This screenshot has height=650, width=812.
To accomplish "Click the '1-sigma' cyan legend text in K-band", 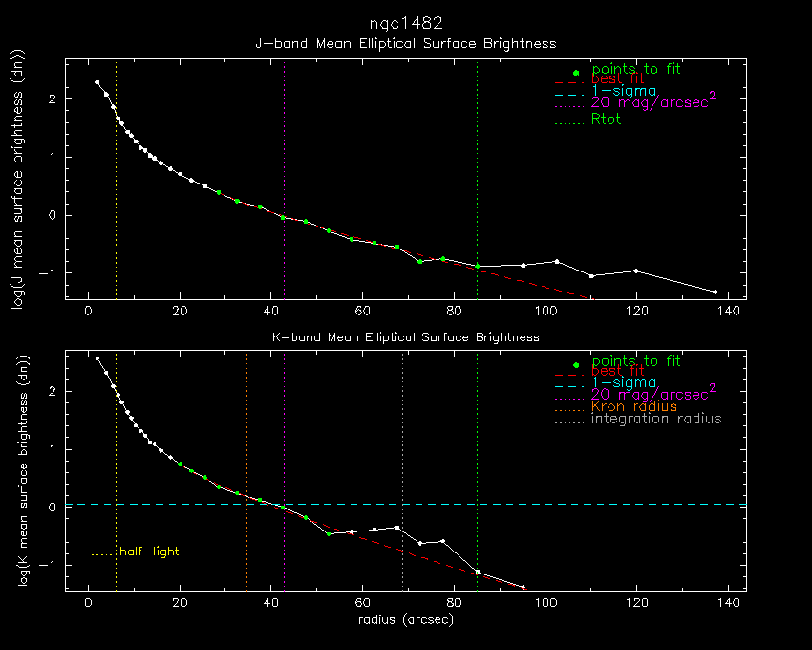I will (624, 382).
